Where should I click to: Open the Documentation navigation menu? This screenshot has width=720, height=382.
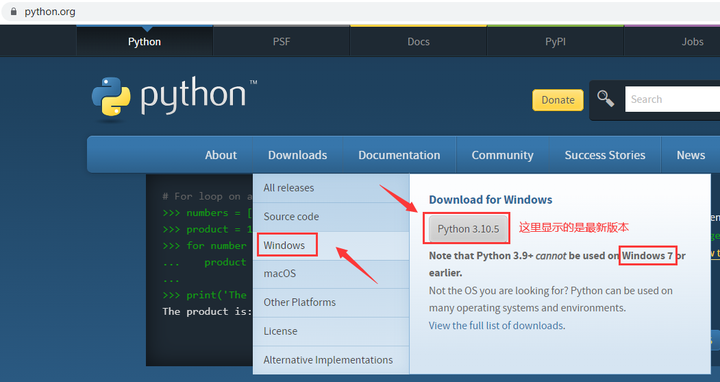pos(399,155)
